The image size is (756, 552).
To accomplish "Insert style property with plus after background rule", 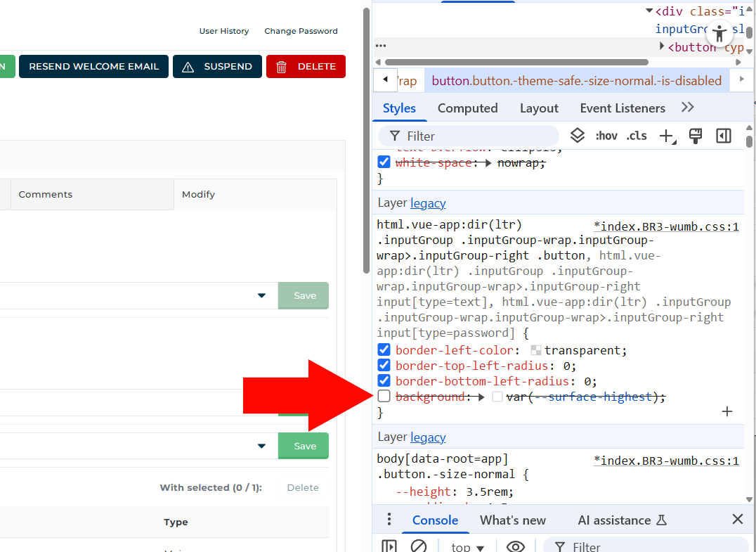I will [x=727, y=411].
